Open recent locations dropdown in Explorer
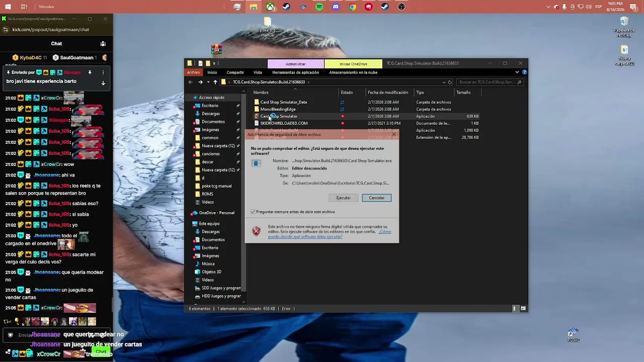This screenshot has width=644, height=362. [x=208, y=82]
